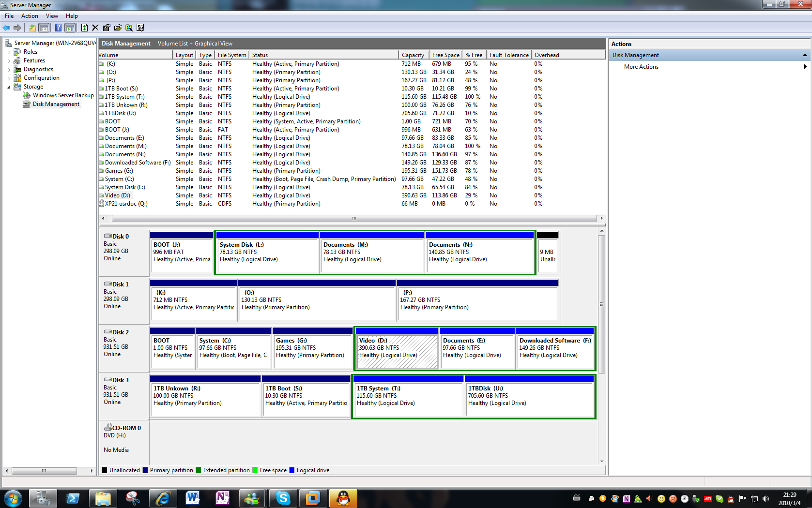Open the Help menu
The height and width of the screenshot is (508, 812).
[72, 16]
